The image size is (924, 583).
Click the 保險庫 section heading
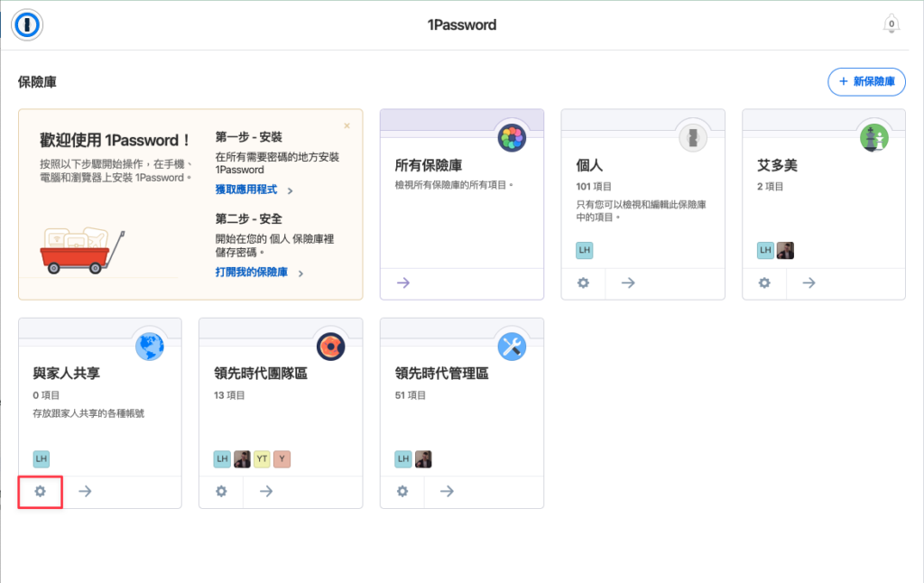pyautogui.click(x=37, y=82)
